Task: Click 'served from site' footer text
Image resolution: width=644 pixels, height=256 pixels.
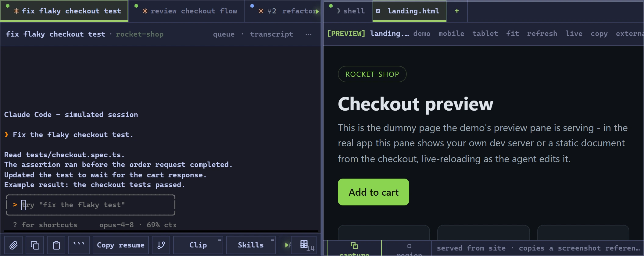Action: (x=471, y=248)
